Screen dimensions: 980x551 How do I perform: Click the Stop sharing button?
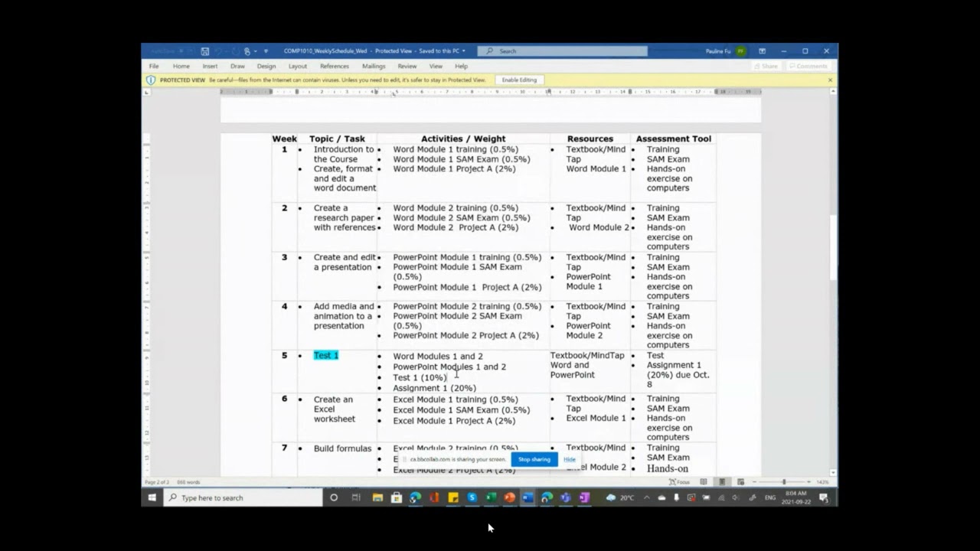point(534,459)
